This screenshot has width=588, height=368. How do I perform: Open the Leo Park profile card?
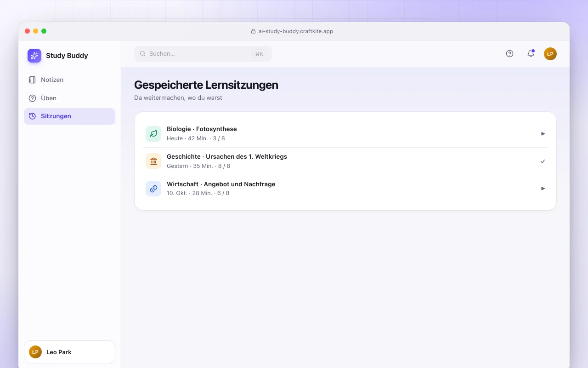69,352
